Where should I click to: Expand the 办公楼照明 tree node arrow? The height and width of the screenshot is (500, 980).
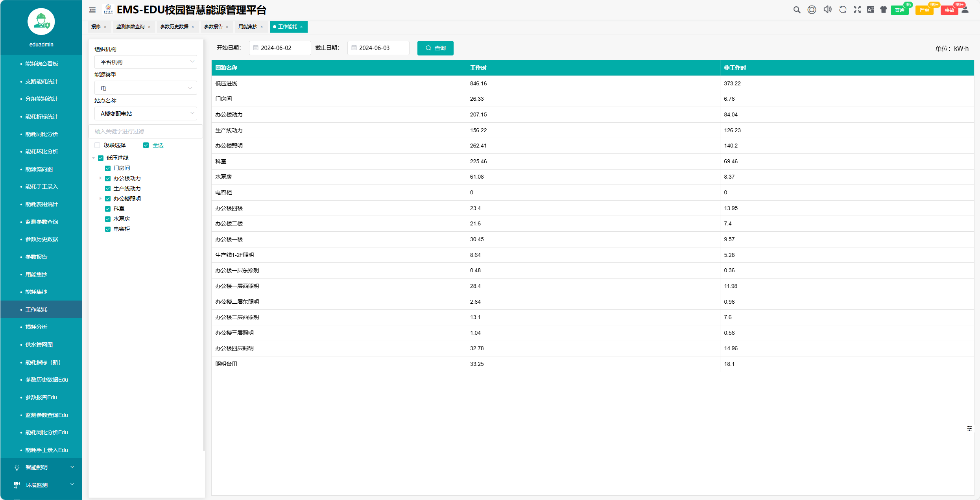pos(100,199)
